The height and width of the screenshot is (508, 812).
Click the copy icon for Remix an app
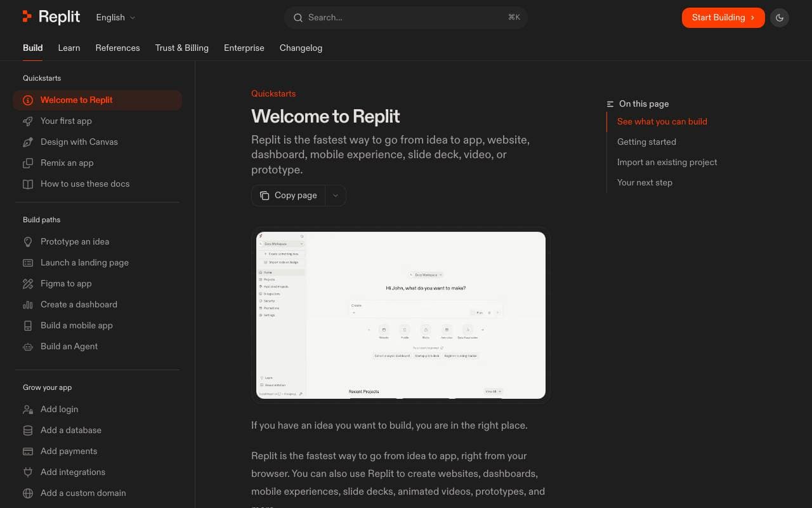click(x=28, y=163)
